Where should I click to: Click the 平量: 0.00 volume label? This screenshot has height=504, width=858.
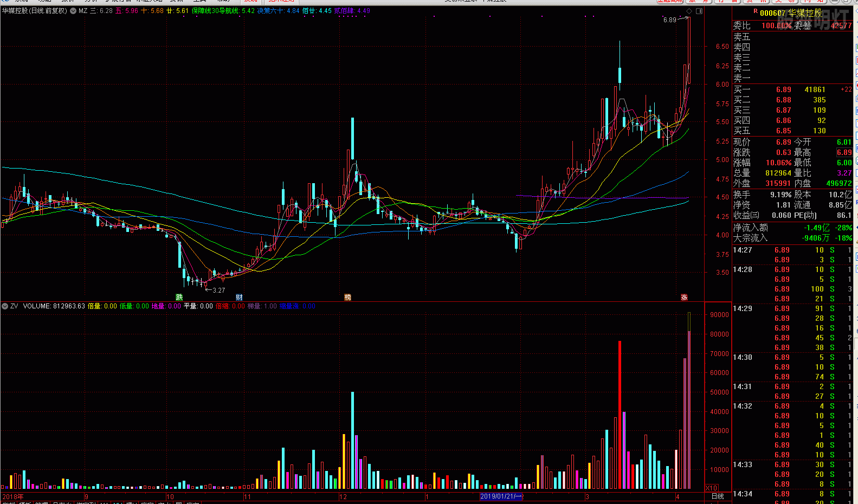[x=198, y=306]
